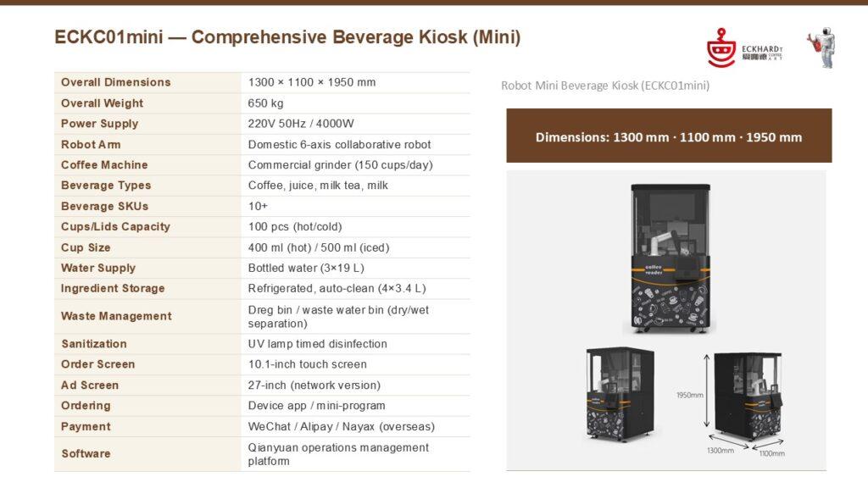Viewport: 868px width, 488px height.
Task: Click the 1100mm depth label
Action: (x=771, y=453)
